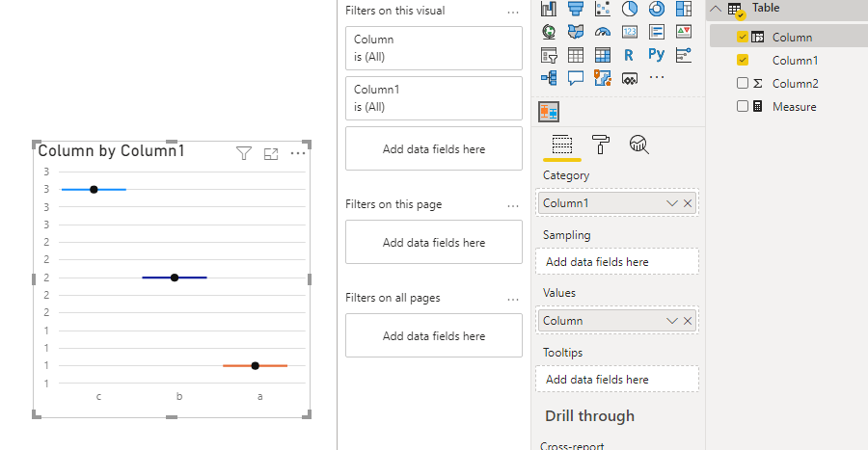Select the Treemap visualization
This screenshot has width=868, height=450.
[684, 9]
